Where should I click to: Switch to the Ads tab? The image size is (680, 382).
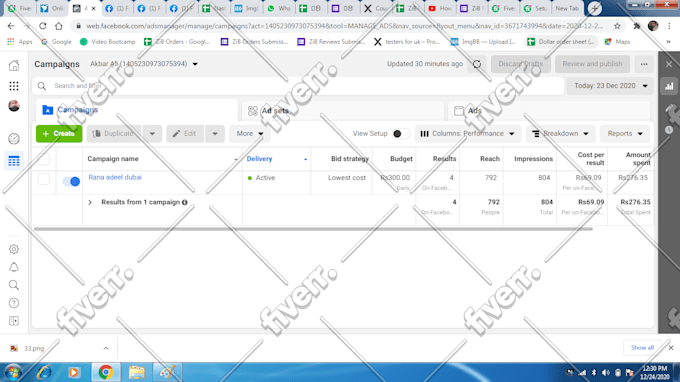[x=549, y=111]
